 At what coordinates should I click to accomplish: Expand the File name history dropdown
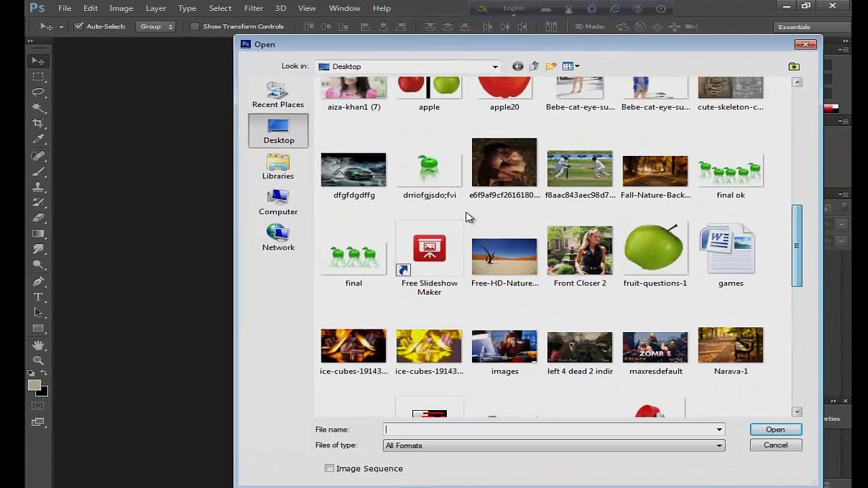[719, 430]
